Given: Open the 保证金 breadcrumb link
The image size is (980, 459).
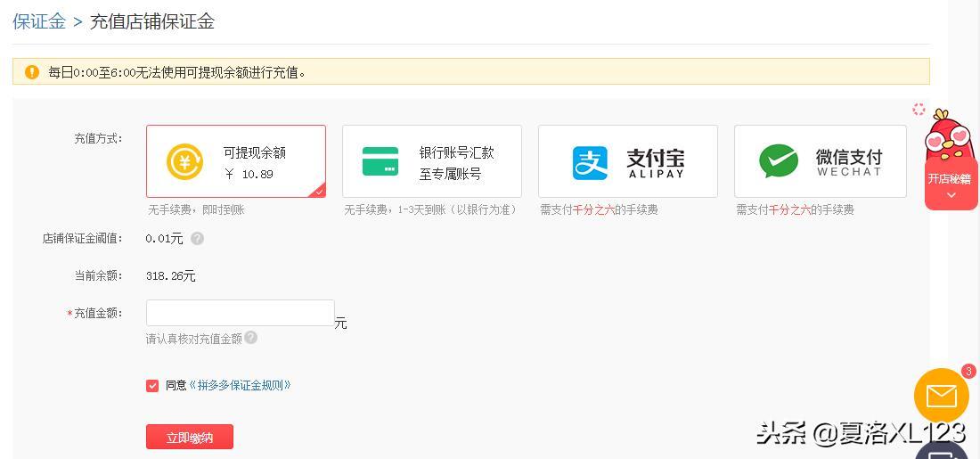Looking at the screenshot, I should [38, 21].
